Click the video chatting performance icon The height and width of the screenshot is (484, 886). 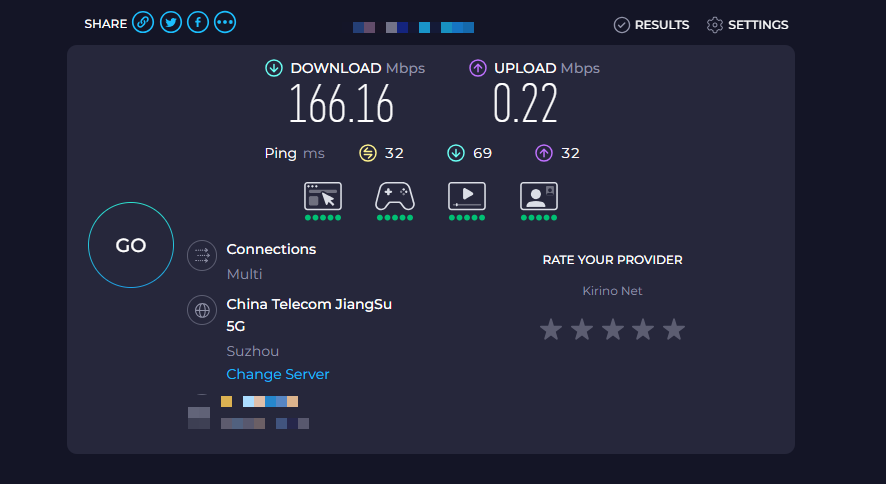(x=539, y=196)
